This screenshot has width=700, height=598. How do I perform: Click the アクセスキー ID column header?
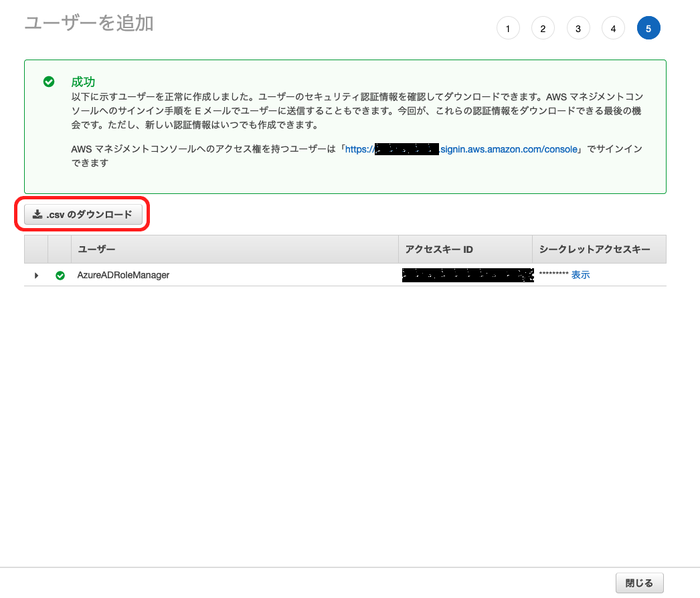point(465,249)
